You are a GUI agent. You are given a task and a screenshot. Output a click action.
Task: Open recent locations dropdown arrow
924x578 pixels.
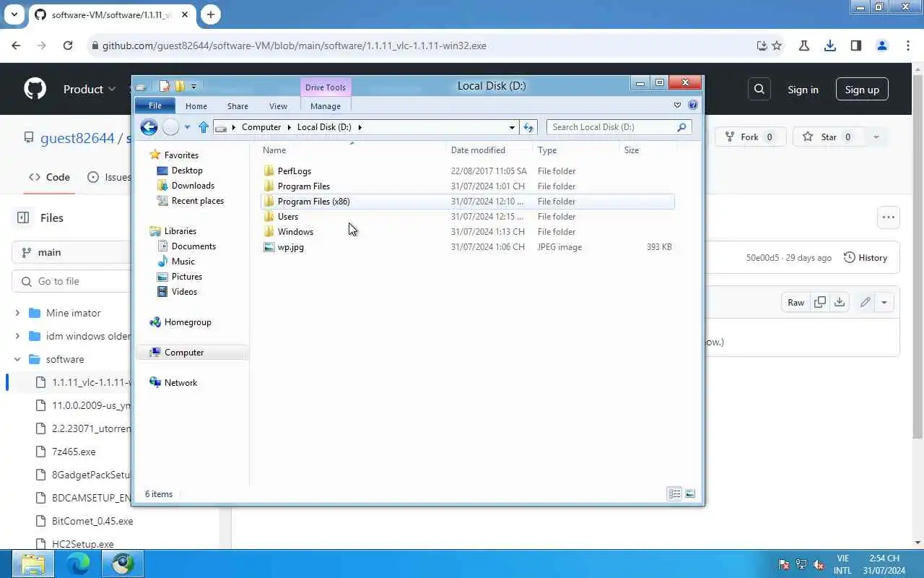187,127
